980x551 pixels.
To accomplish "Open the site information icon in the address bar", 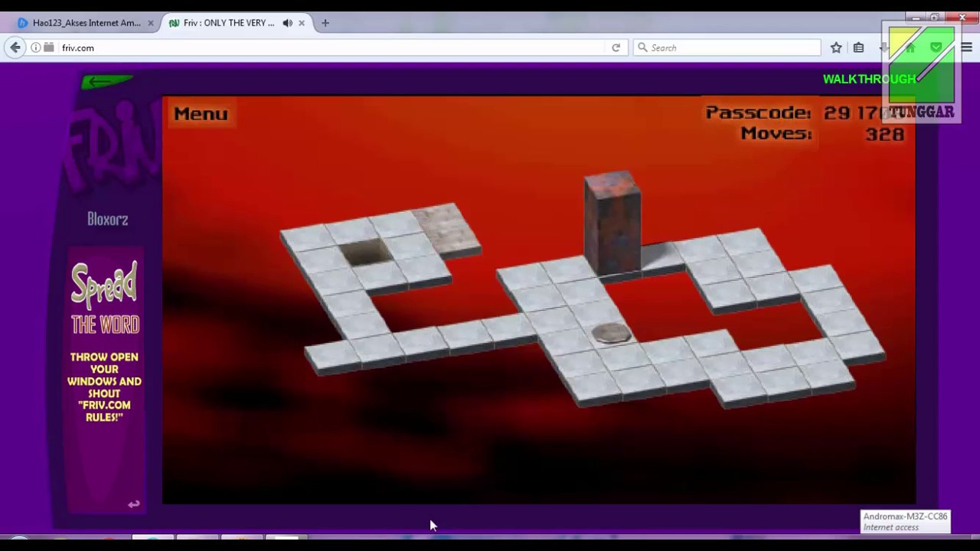I will pos(35,47).
